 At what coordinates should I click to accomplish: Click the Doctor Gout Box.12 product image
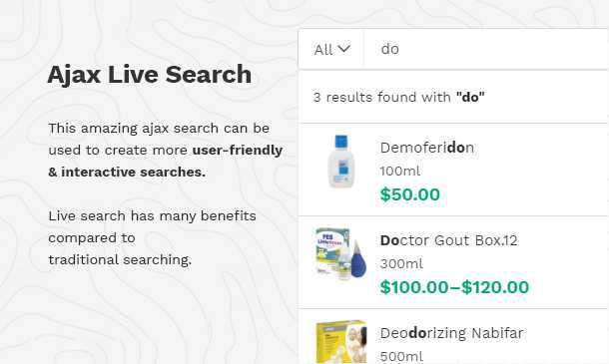(341, 253)
